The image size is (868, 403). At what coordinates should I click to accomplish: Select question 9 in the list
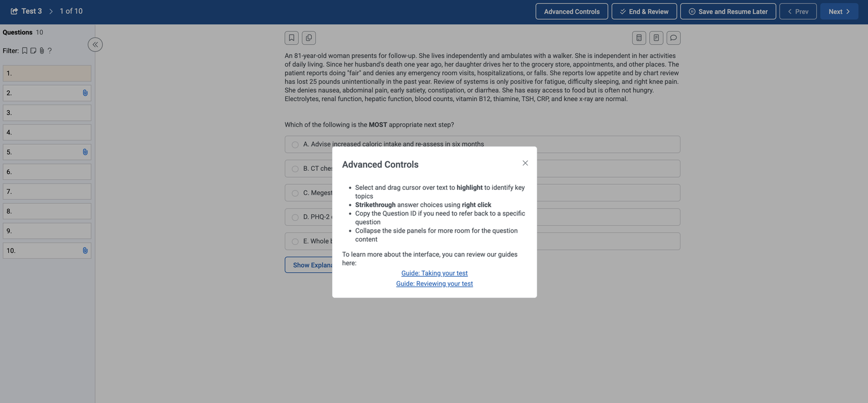47,231
